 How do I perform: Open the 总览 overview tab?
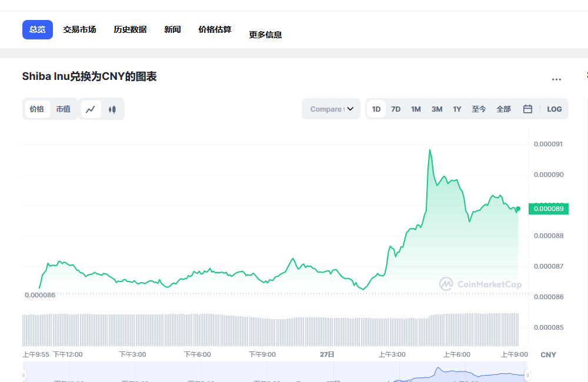(x=38, y=29)
